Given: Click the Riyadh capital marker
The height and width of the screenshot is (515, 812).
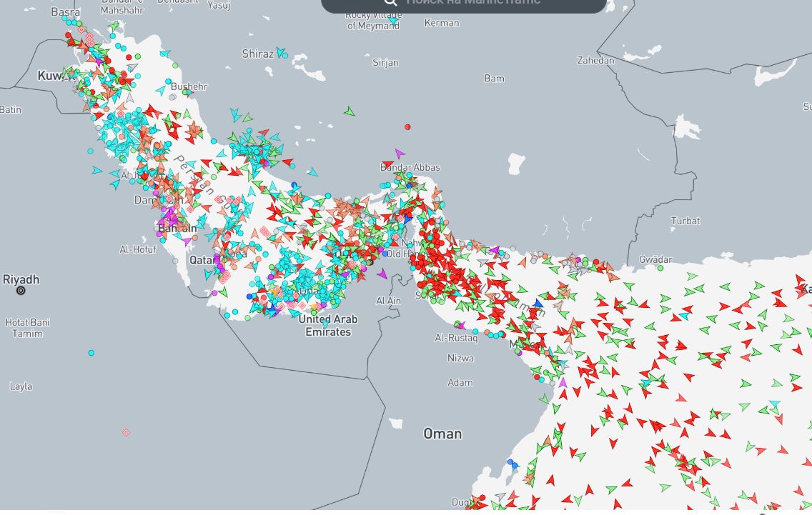Looking at the screenshot, I should click(x=21, y=291).
